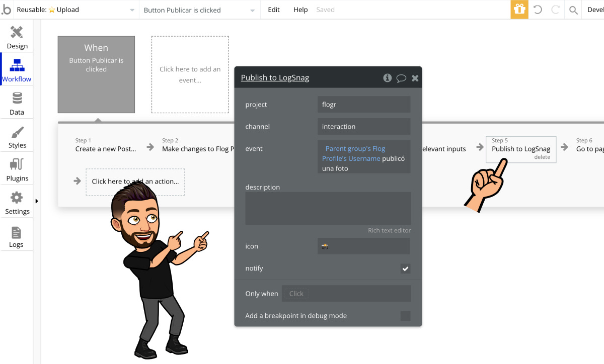Close the Publish to LogSnag panel

415,78
